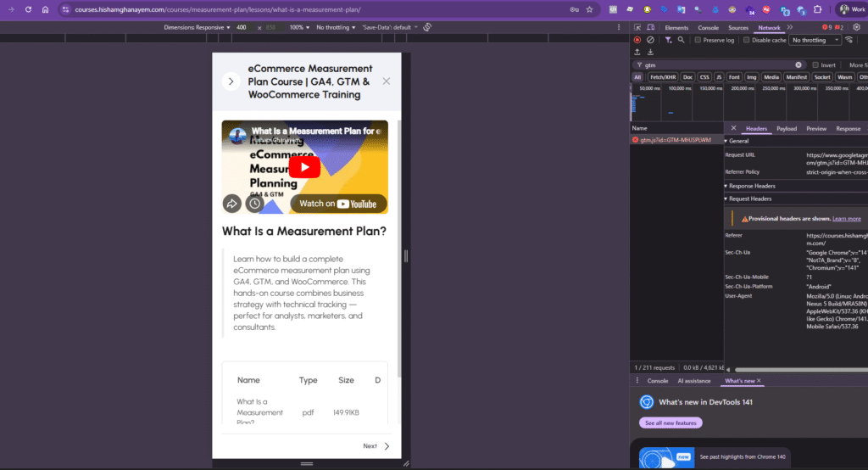Click See all new features button
The width and height of the screenshot is (868, 470).
click(670, 422)
